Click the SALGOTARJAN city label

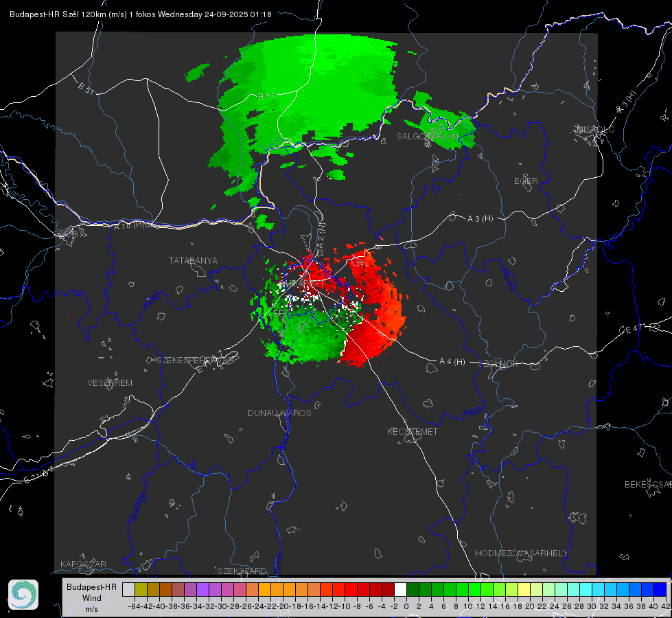427,137
